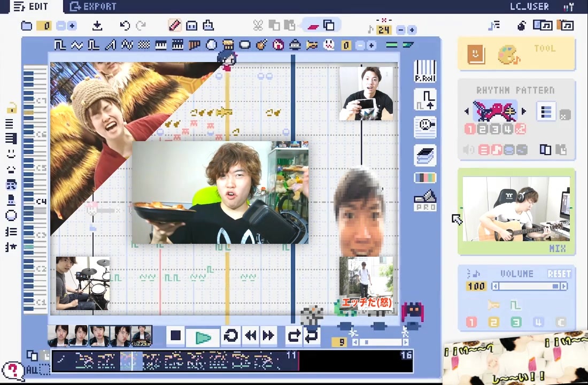Viewport: 588px width, 385px height.
Task: Select the drum instrument icon
Action: [228, 45]
